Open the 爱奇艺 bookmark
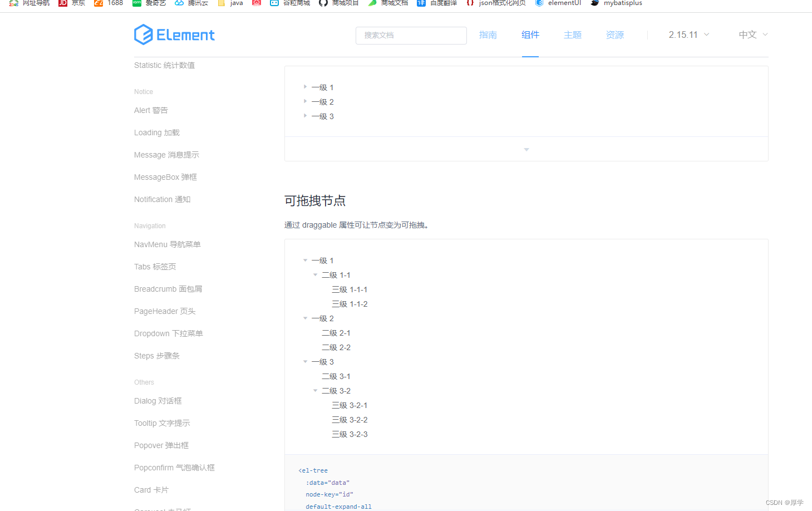Viewport: 812px width, 511px height. pos(149,3)
